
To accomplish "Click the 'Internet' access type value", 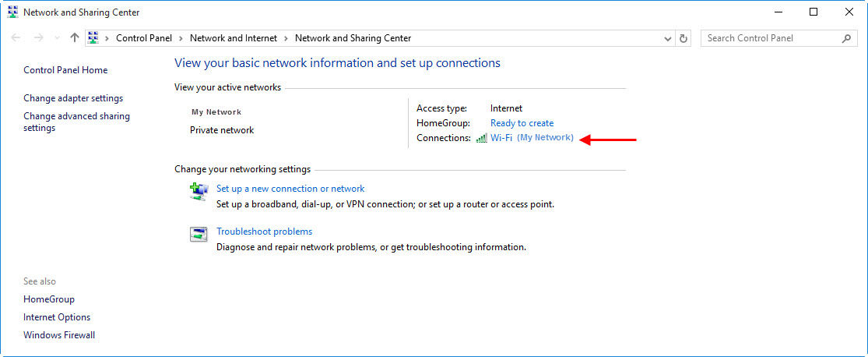I will (507, 108).
